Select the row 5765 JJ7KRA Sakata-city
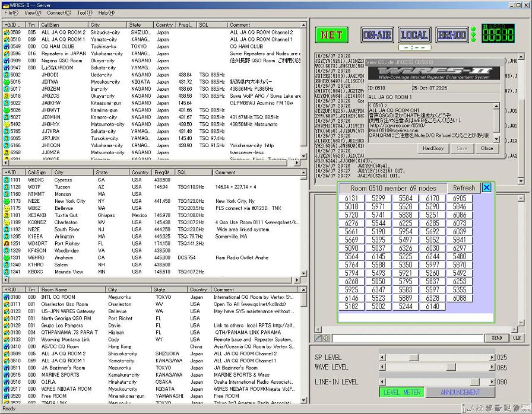 (x=151, y=131)
